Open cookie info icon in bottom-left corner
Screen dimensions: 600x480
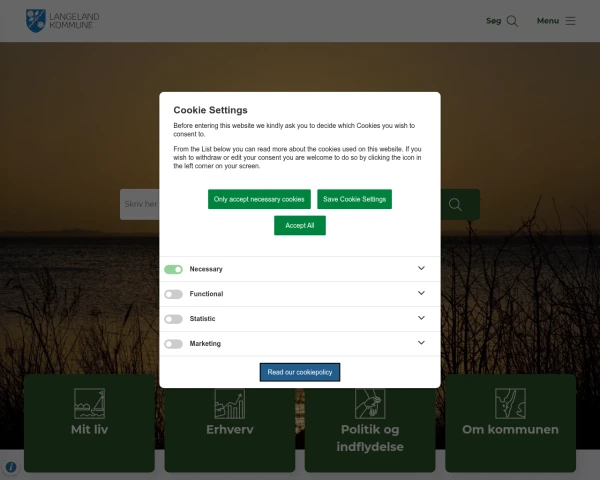pyautogui.click(x=11, y=467)
